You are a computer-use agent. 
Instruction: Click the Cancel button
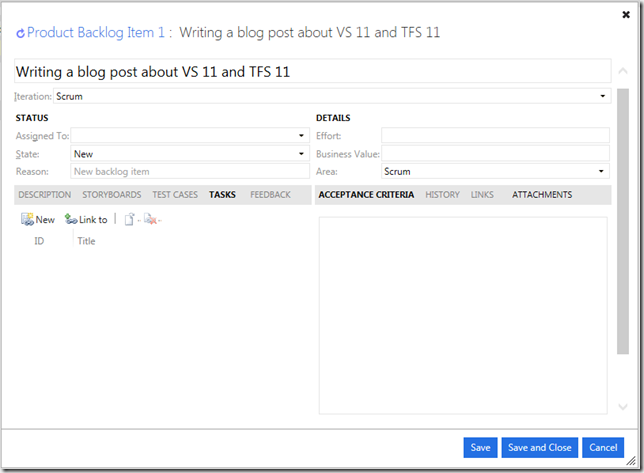pos(603,448)
